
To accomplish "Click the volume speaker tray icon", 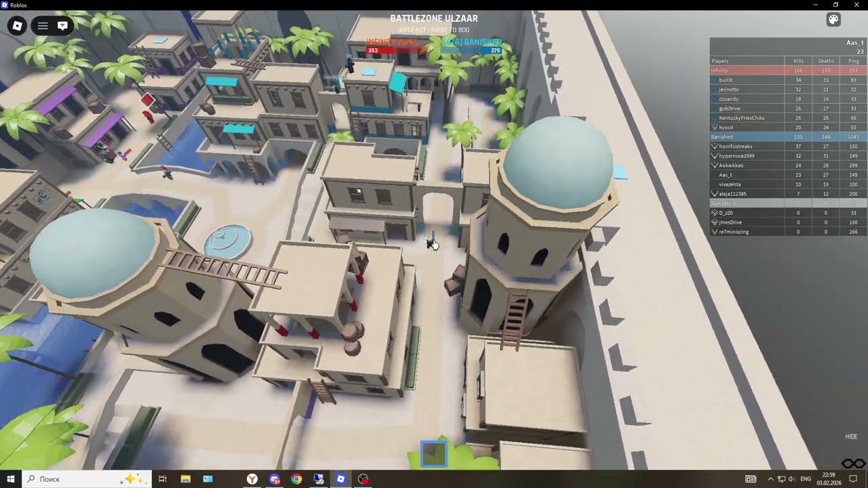I will tap(792, 479).
